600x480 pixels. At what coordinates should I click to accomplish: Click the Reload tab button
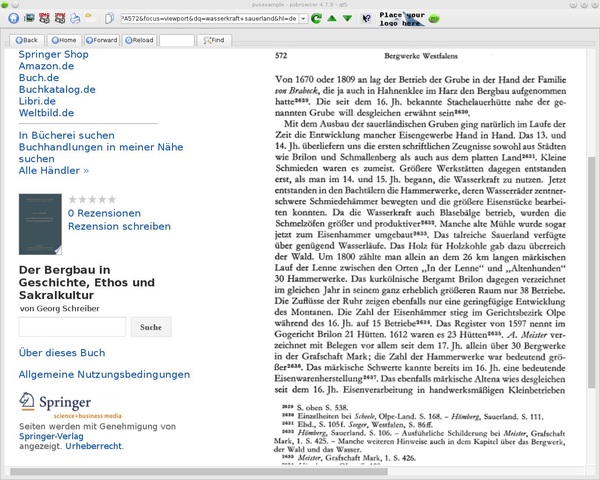(x=139, y=40)
